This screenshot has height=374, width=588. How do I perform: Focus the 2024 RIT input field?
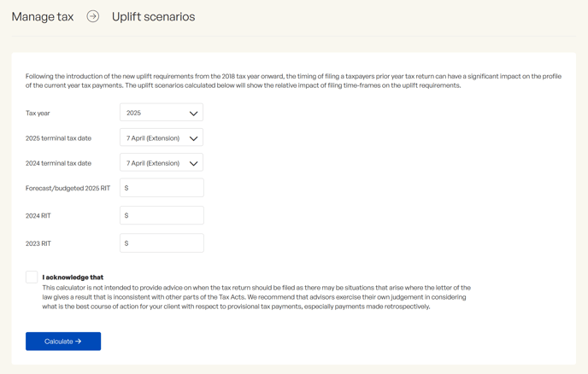pyautogui.click(x=162, y=215)
